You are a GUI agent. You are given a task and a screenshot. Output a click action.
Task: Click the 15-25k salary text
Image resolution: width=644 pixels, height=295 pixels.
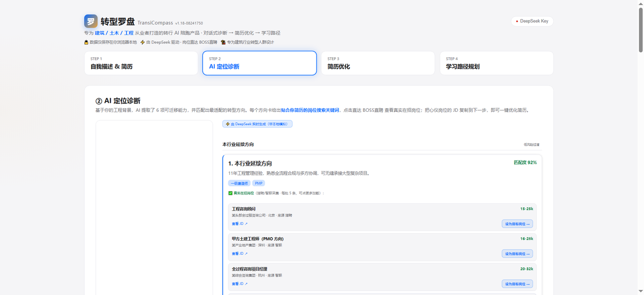click(527, 208)
